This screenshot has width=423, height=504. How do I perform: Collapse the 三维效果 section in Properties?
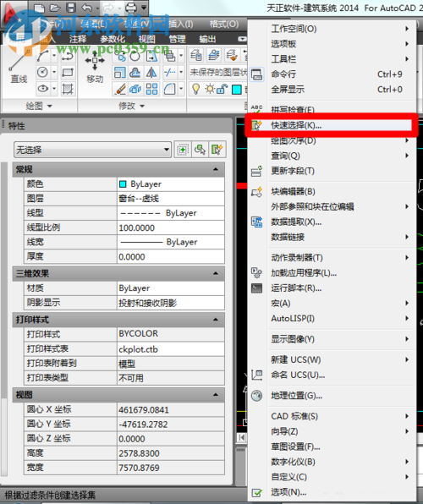(x=216, y=273)
